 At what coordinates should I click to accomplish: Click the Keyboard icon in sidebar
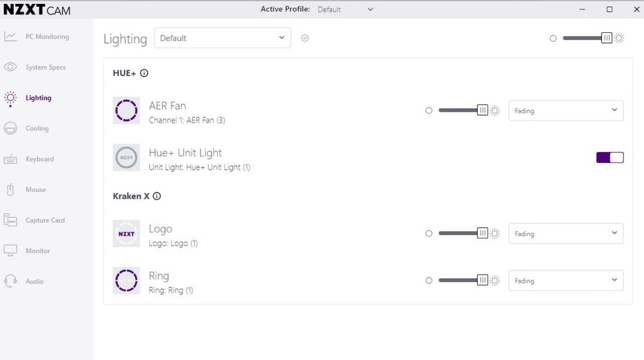click(10, 159)
